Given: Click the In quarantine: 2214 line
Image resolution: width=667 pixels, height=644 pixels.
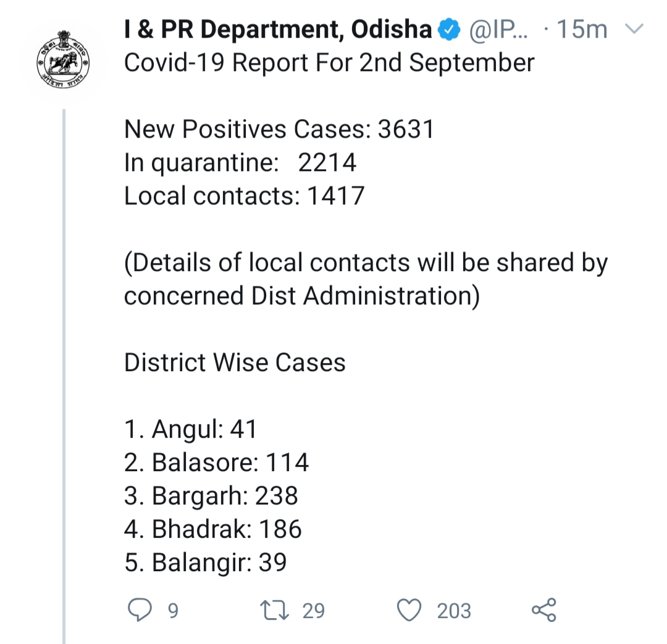Looking at the screenshot, I should pos(240,163).
